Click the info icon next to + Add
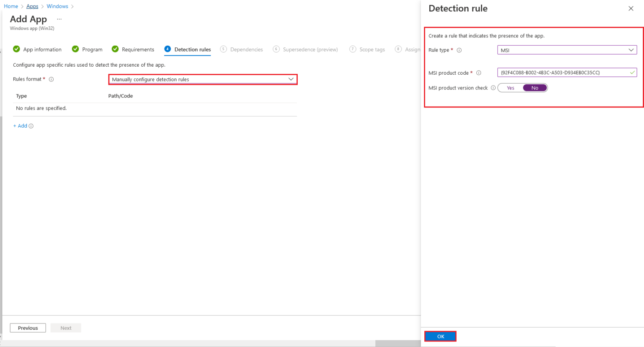The width and height of the screenshot is (644, 347). (x=31, y=125)
